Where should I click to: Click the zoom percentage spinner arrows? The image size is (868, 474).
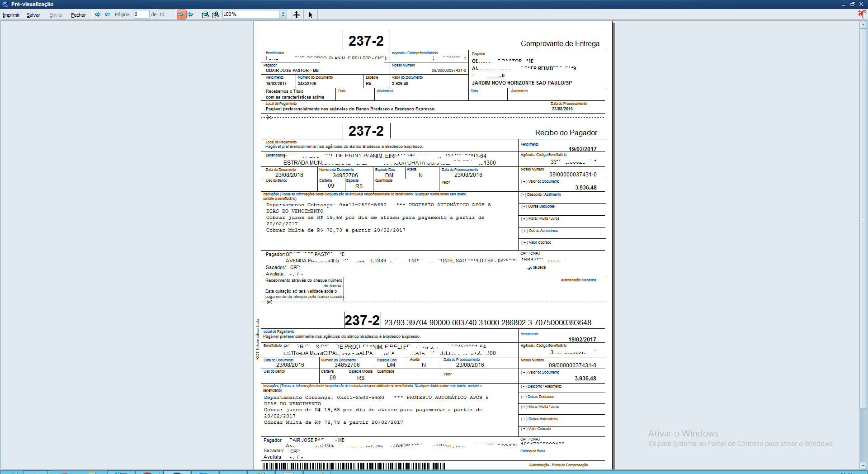click(283, 14)
